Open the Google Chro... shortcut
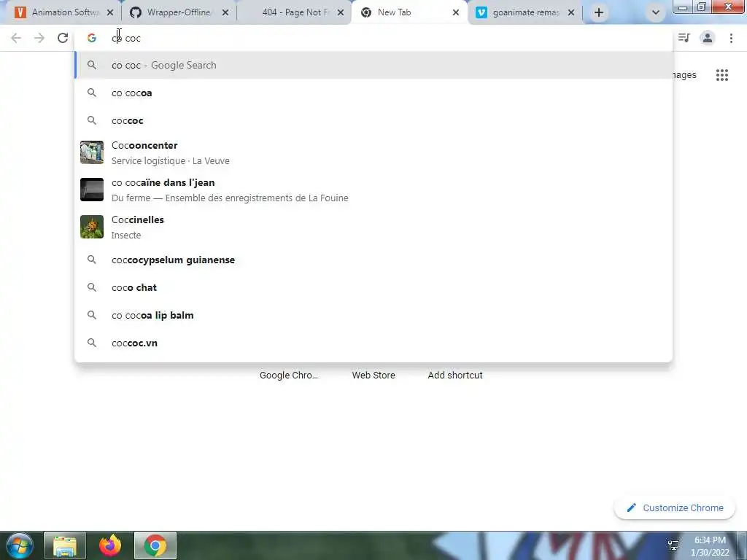Screen dimensions: 747x560 point(289,376)
